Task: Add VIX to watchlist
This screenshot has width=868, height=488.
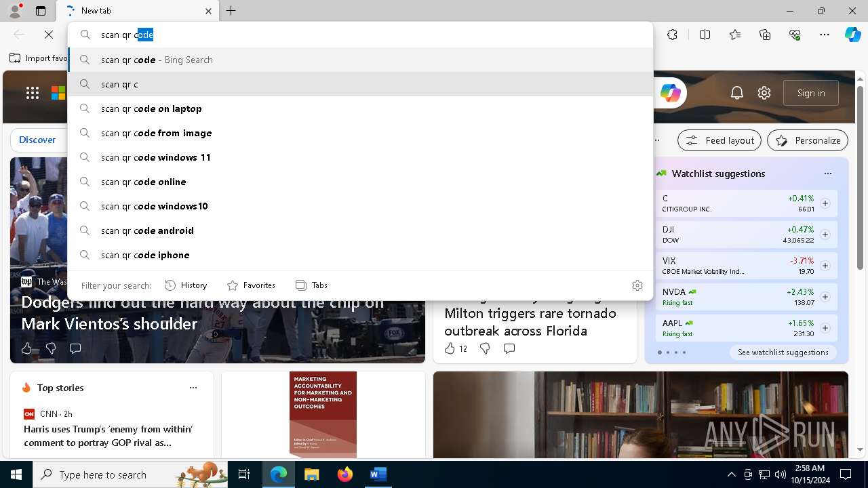Action: pos(825,266)
